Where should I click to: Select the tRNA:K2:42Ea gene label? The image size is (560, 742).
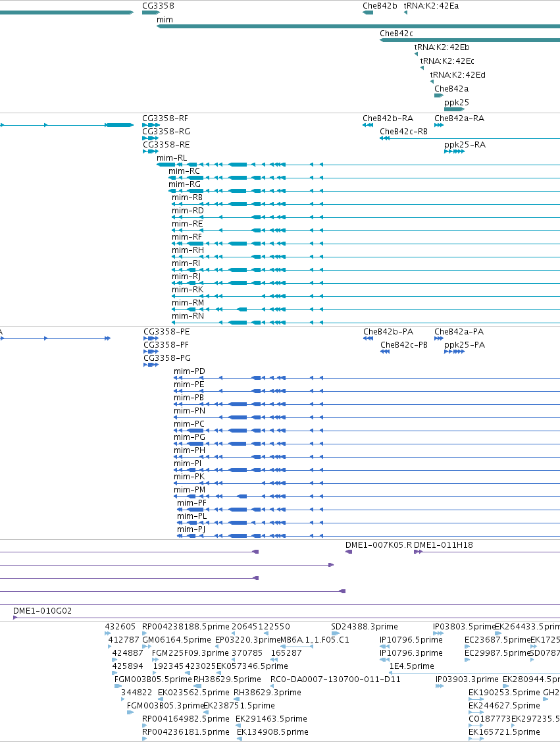(431, 6)
